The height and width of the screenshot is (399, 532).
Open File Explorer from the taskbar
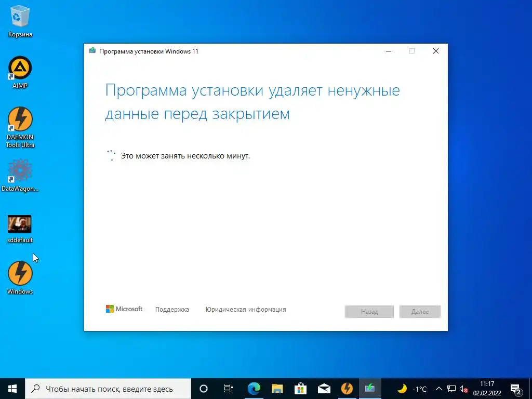[277, 389]
